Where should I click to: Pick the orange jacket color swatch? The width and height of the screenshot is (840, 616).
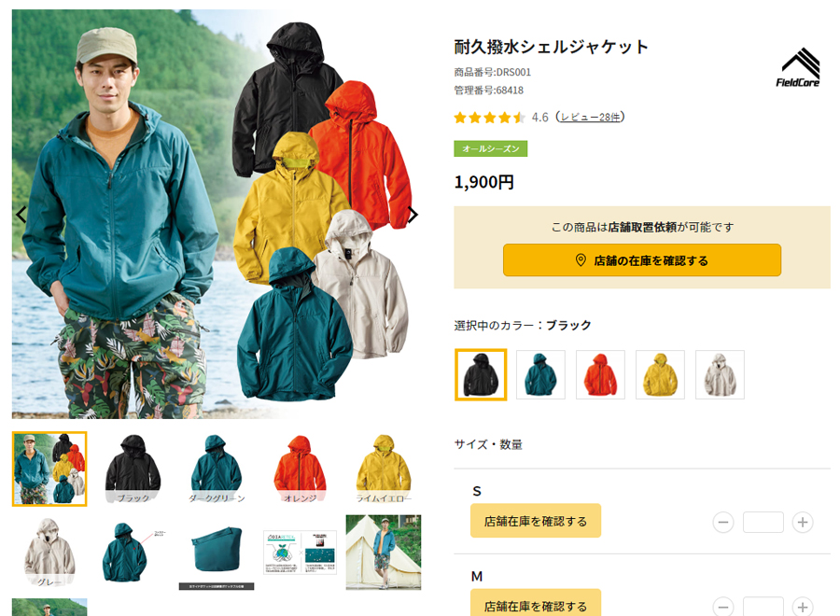point(600,375)
